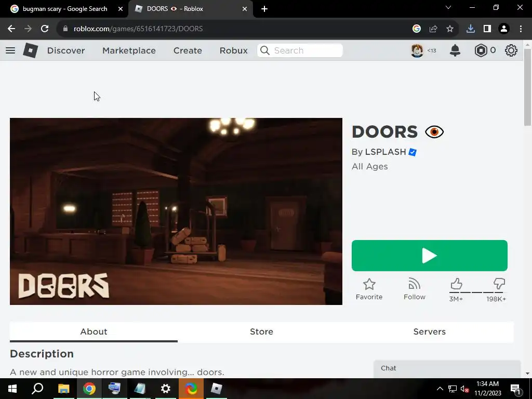Click the Description heading

42,353
